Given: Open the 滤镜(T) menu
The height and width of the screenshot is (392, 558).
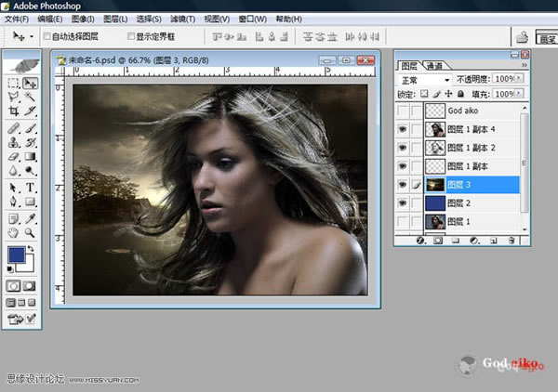Looking at the screenshot, I should [183, 19].
